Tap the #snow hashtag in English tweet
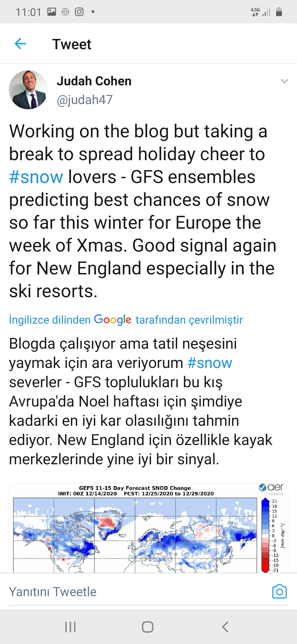This screenshot has height=644, width=297. [36, 177]
